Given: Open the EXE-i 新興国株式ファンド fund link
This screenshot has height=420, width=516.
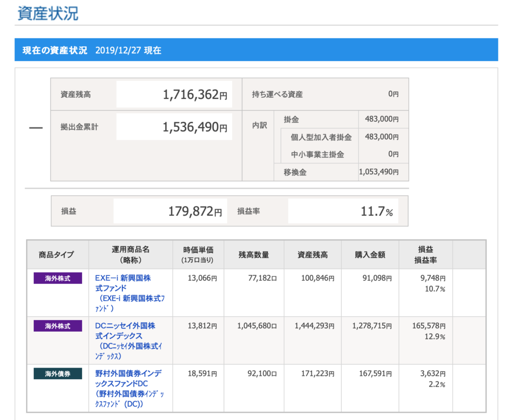Looking at the screenshot, I should 130,293.
